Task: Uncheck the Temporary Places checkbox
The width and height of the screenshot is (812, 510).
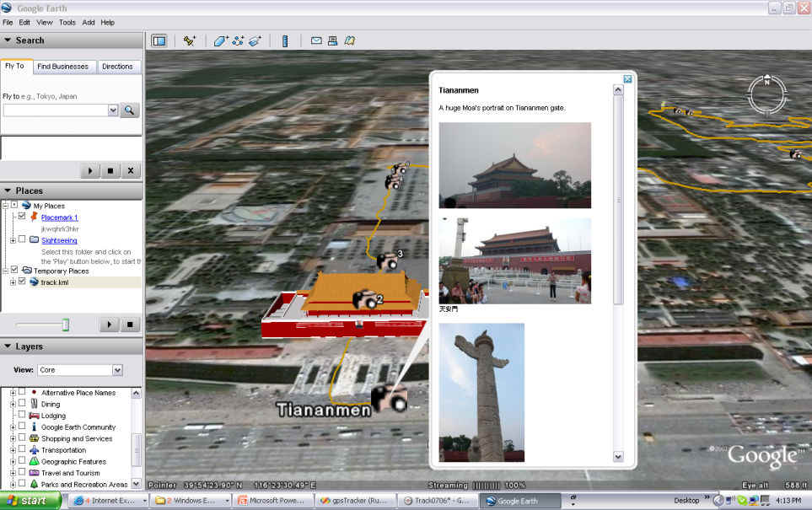Action: (14, 270)
